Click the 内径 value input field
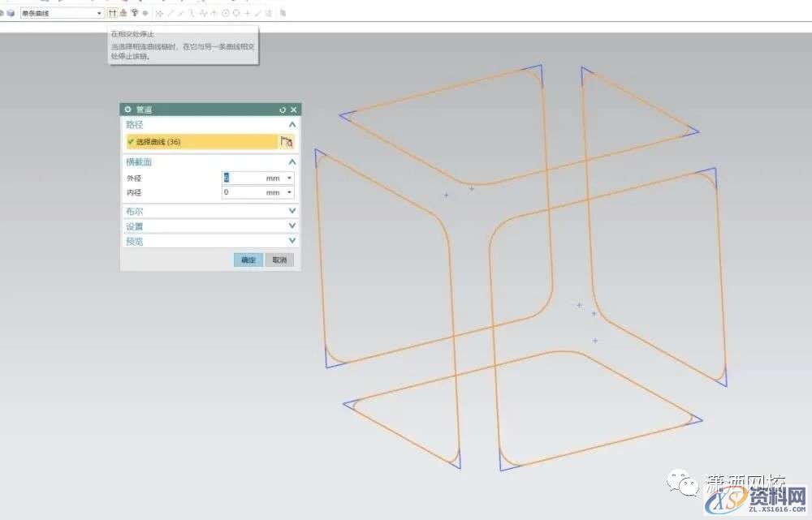812x520 pixels. [242, 193]
